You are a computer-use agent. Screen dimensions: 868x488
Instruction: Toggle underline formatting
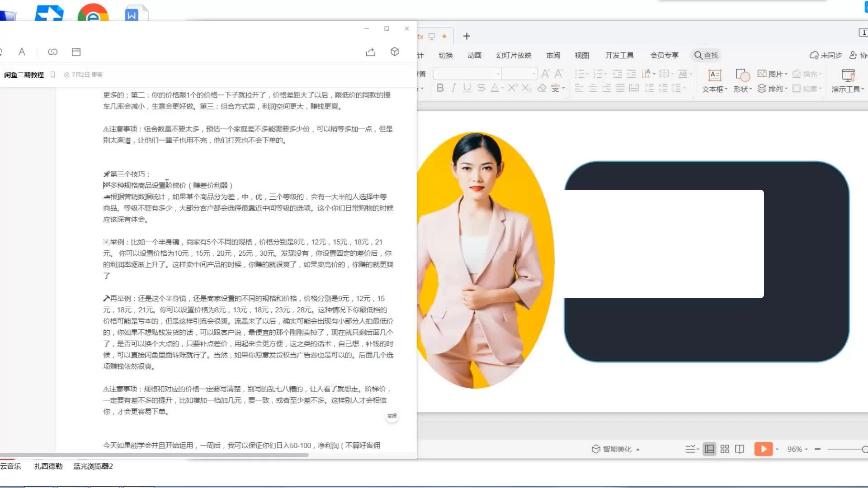click(467, 88)
